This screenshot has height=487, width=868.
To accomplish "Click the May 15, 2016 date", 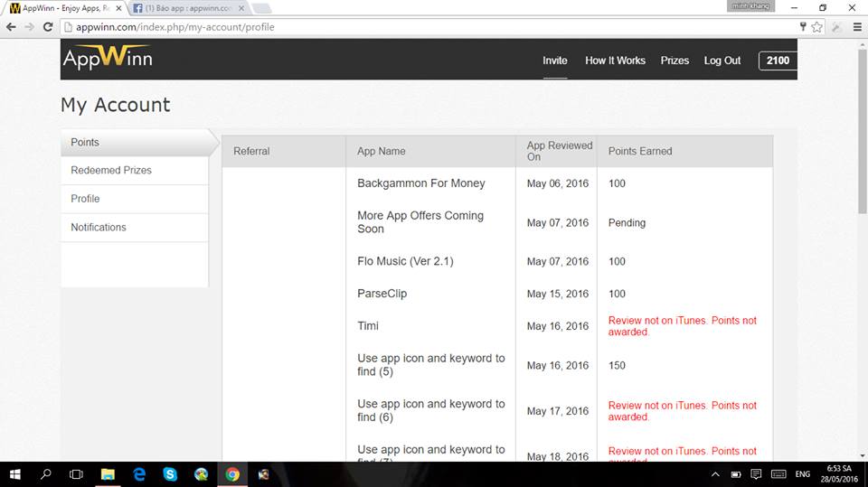I will pyautogui.click(x=558, y=294).
